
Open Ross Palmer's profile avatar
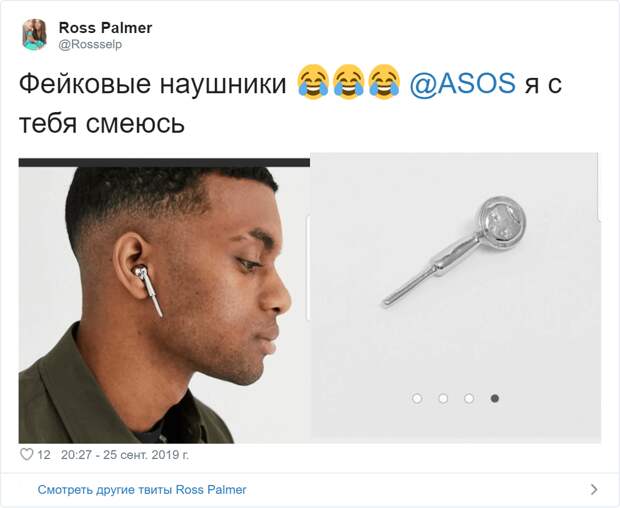34,35
